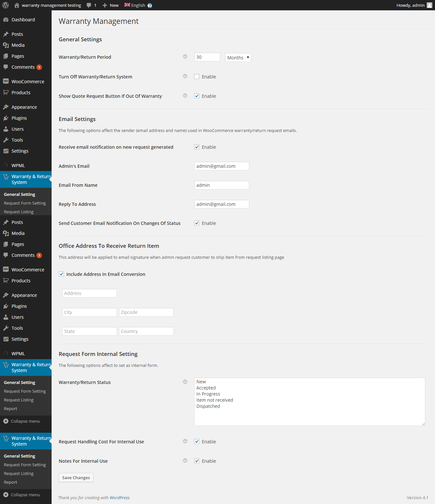Click the Plugins plug icon in the topmost sidebar group

(6, 118)
